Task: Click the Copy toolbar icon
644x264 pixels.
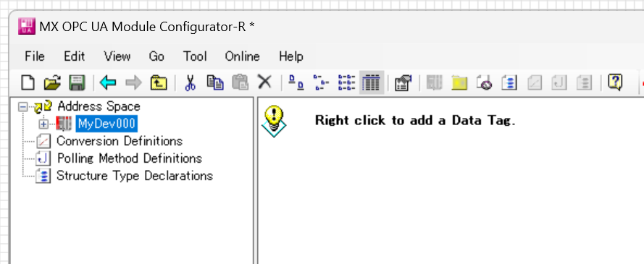Action: (x=215, y=82)
